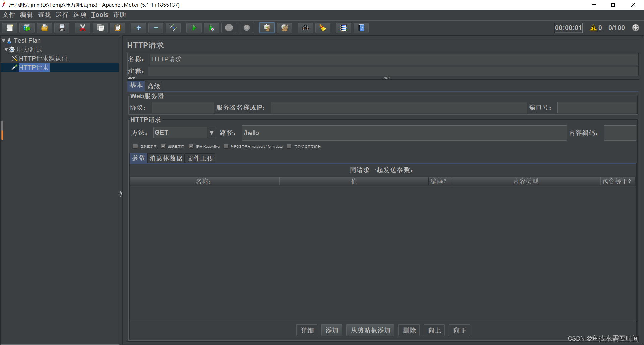Open the 文件 menu
Screen dimensions: 644x345
[9, 15]
